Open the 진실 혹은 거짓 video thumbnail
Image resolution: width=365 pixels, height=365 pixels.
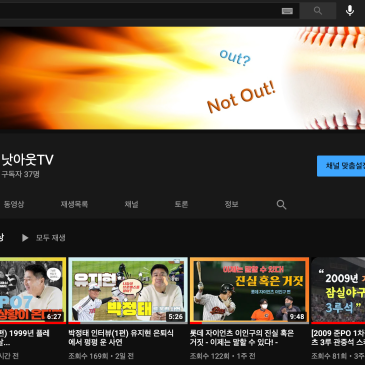pos(249,290)
